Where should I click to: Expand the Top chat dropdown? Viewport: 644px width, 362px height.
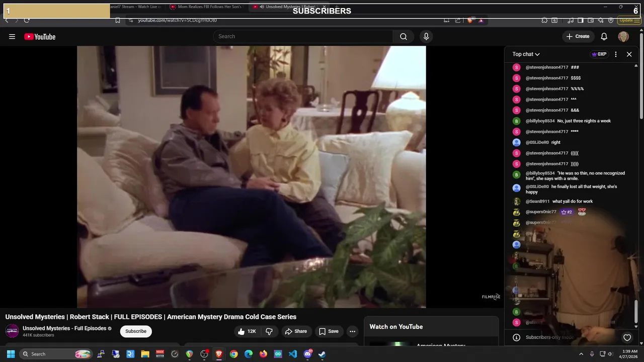click(x=526, y=54)
